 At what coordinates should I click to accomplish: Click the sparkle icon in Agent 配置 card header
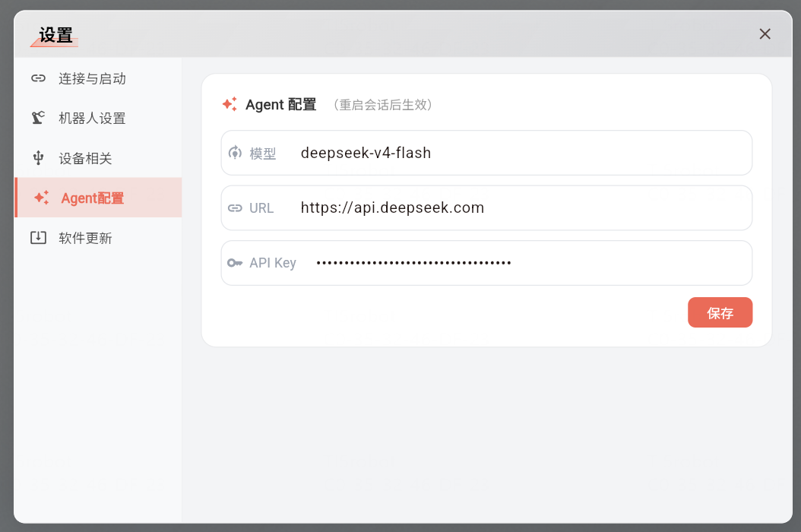pos(230,104)
